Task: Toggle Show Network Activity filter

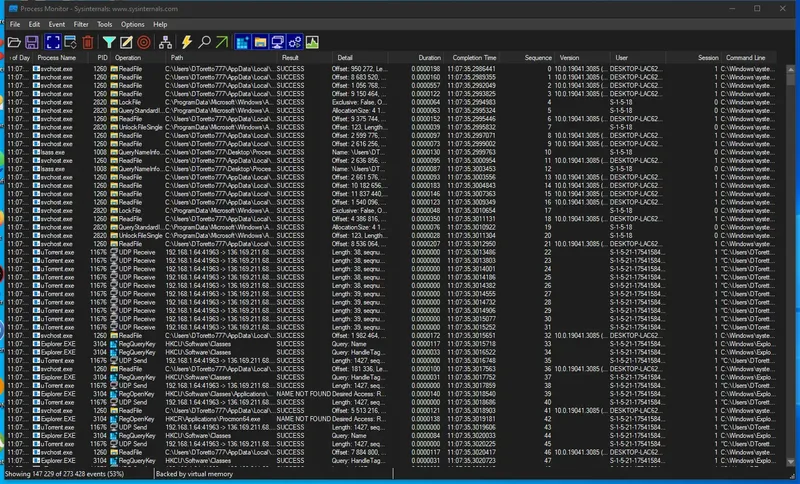Action: pos(277,42)
